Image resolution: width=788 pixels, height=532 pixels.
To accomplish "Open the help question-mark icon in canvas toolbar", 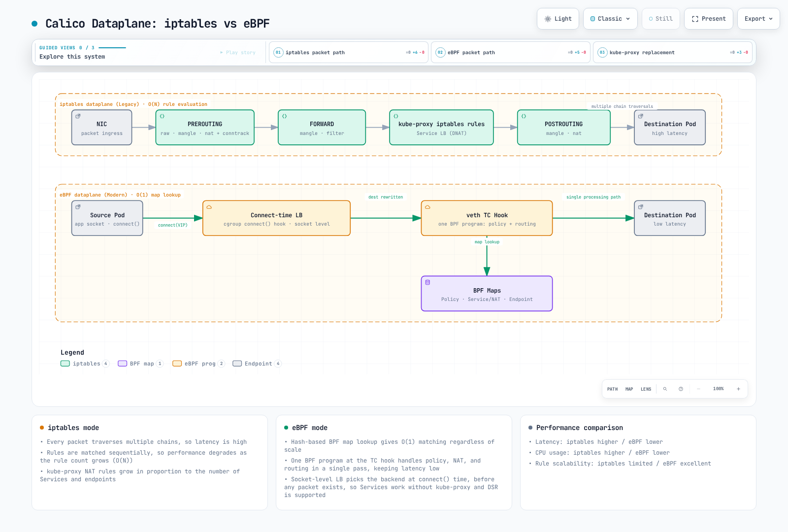I will [x=681, y=389].
